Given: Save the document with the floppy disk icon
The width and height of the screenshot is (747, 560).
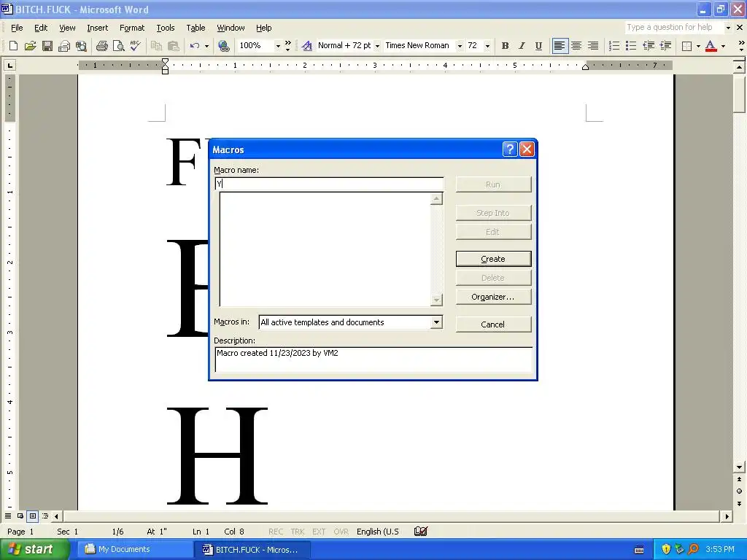Looking at the screenshot, I should 47,46.
